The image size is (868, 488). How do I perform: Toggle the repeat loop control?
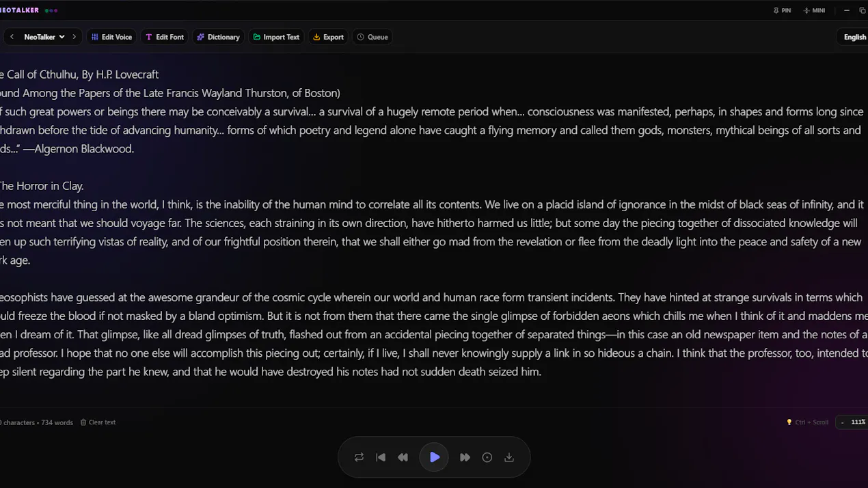(x=359, y=457)
